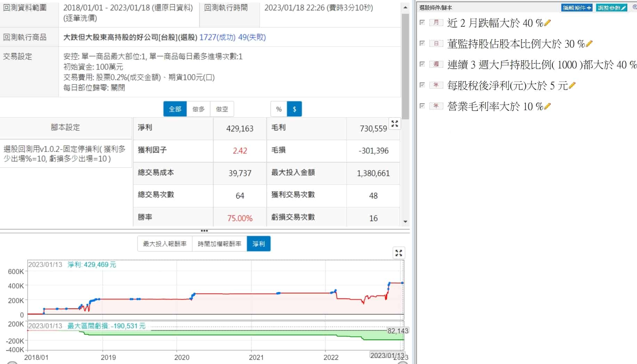The width and height of the screenshot is (637, 364).
Task: Switch to the 做多 trades tab
Action: point(199,109)
